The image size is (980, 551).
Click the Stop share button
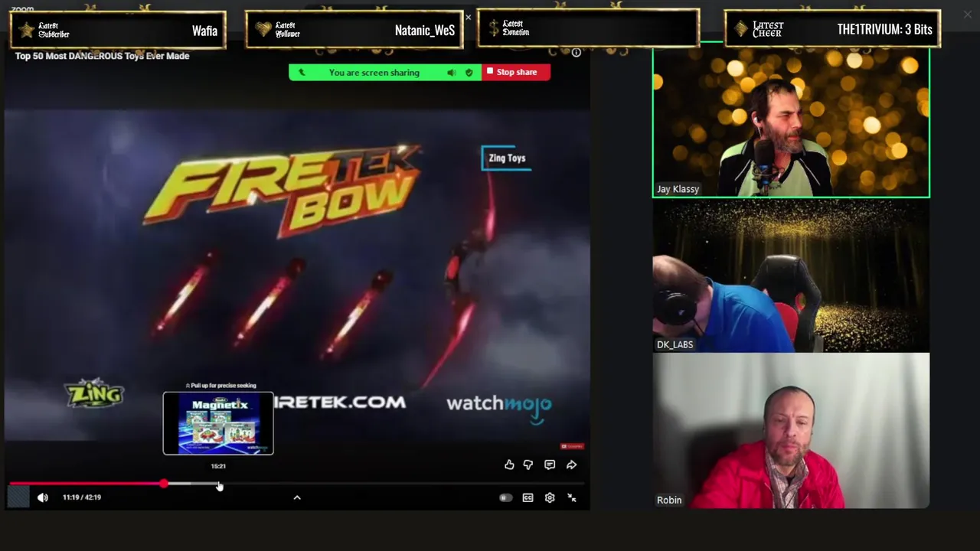516,72
